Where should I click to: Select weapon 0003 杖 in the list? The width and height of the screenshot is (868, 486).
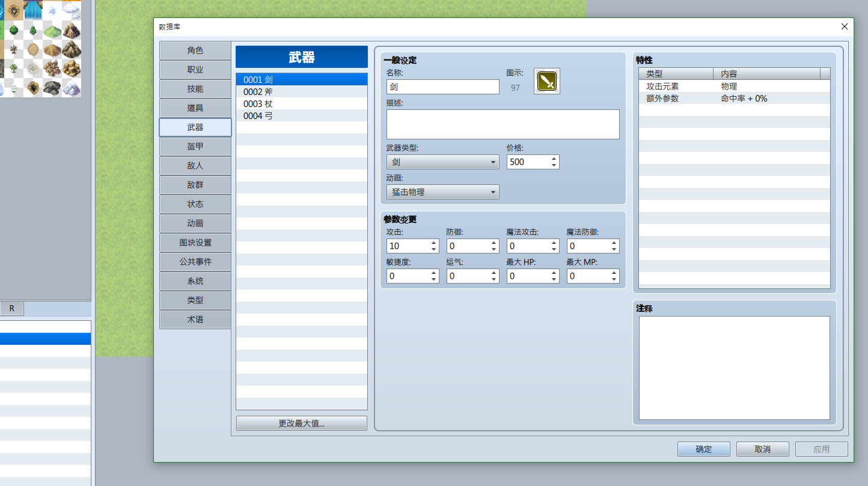[302, 103]
